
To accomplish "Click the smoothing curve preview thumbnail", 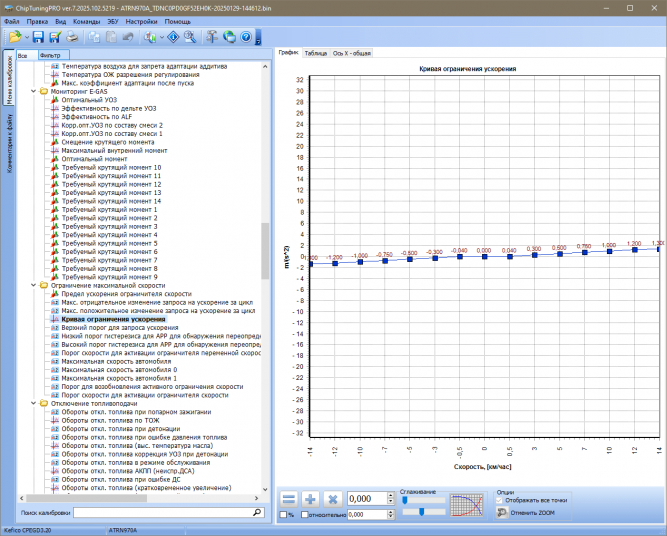I will 467,505.
